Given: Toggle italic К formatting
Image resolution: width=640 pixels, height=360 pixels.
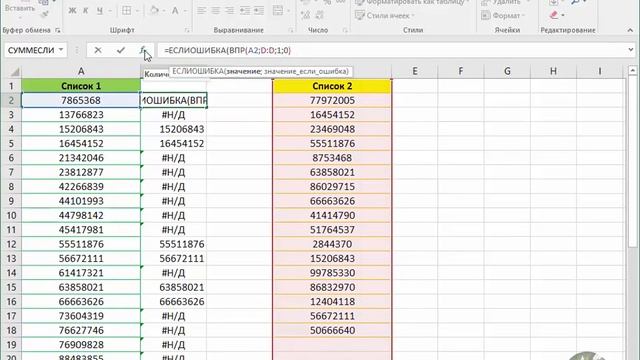Looking at the screenshot, I should pos(85,11).
